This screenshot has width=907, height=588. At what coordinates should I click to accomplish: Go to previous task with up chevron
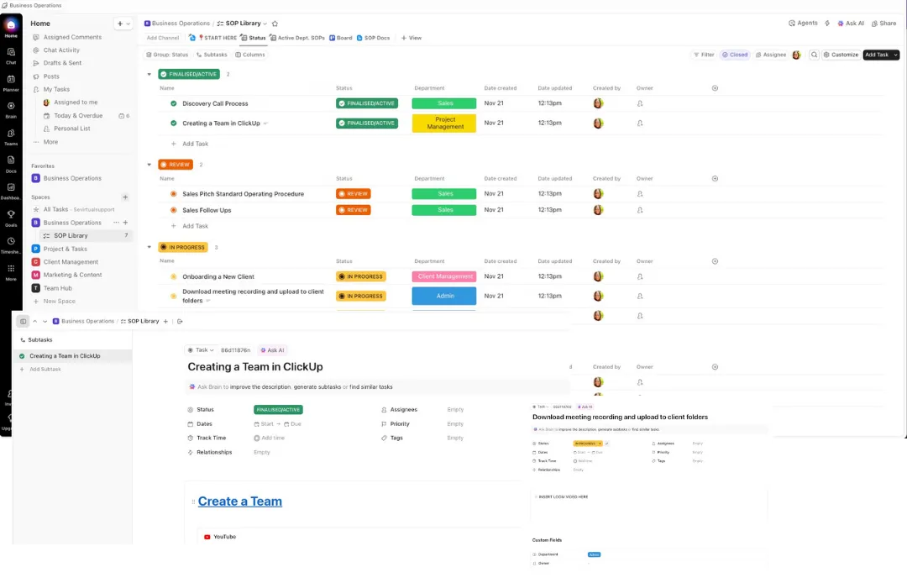(x=34, y=321)
